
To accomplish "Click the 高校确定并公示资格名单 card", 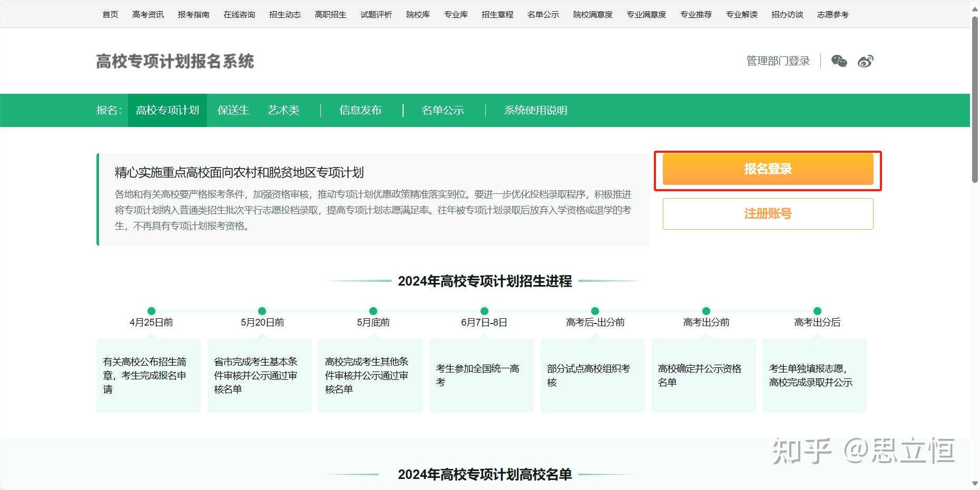I will click(x=703, y=375).
